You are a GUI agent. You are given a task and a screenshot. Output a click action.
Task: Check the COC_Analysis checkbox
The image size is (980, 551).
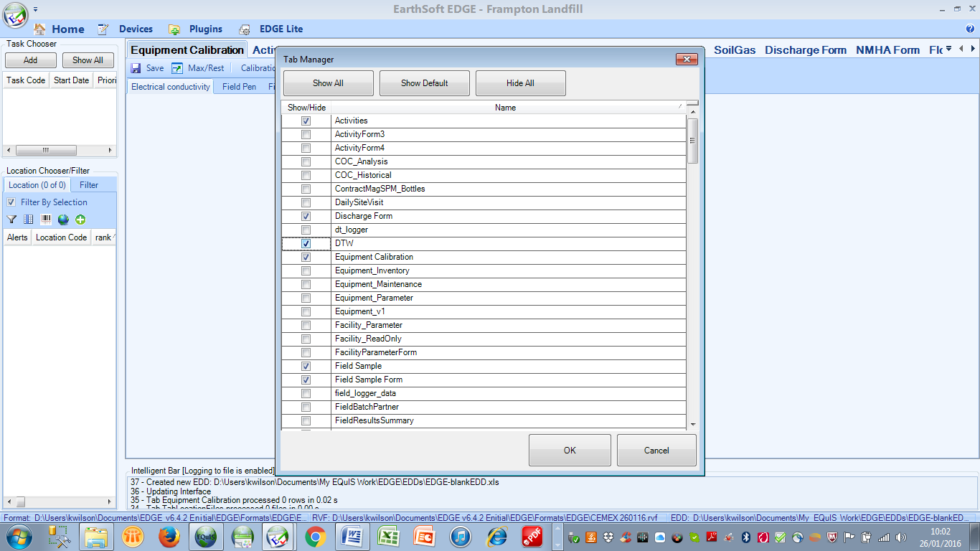click(x=306, y=161)
